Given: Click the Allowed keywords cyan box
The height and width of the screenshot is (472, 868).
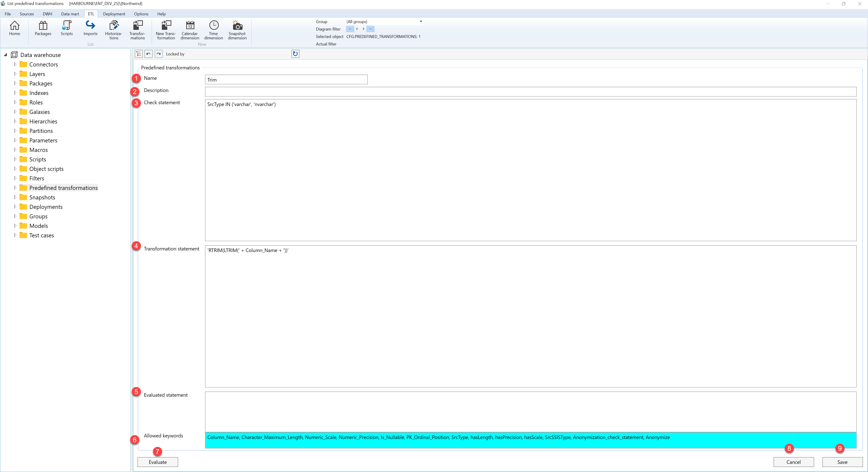Looking at the screenshot, I should coord(531,440).
